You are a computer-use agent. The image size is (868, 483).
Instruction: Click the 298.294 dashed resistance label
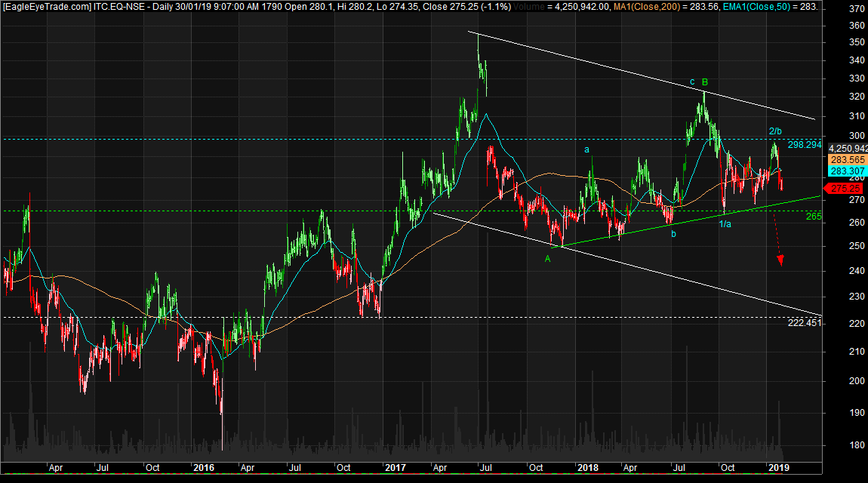803,143
